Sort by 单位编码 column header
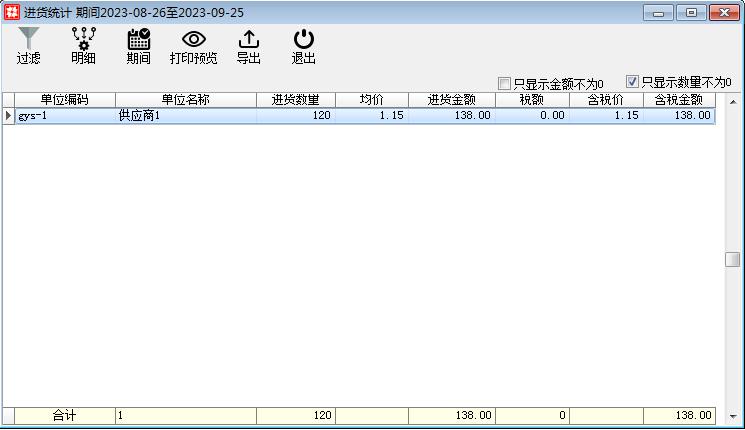 tap(65, 100)
